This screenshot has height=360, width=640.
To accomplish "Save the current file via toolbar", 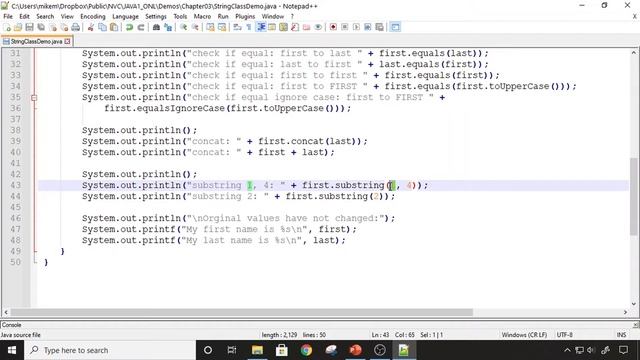I will (x=29, y=27).
